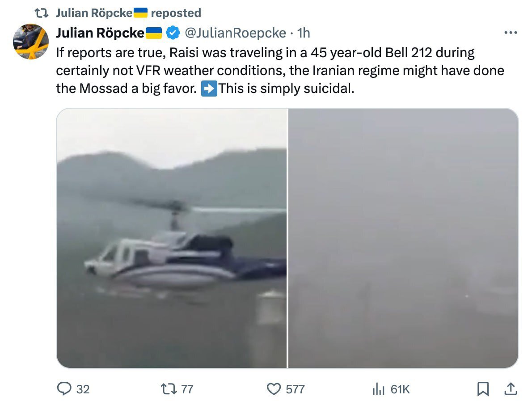Click the 77 reposts count
Image resolution: width=532 pixels, height=405 pixels.
[187, 389]
